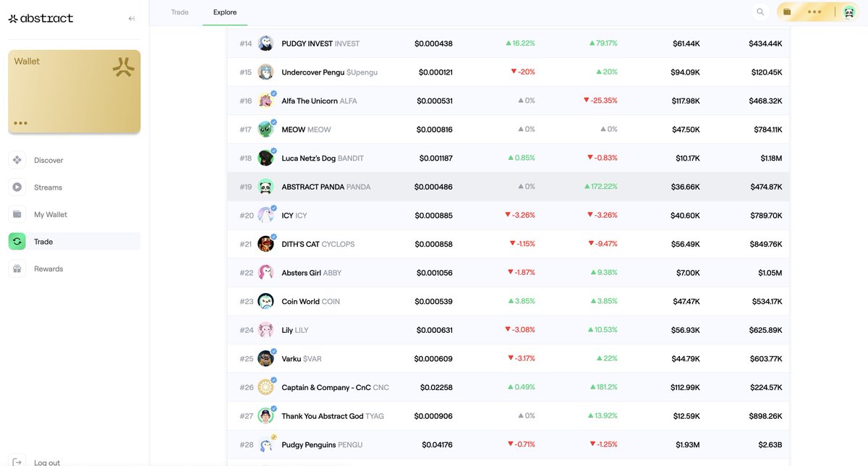Click the $7.00K volume for Absters Girl
Viewport: 868px width, 466px height.
pos(688,273)
